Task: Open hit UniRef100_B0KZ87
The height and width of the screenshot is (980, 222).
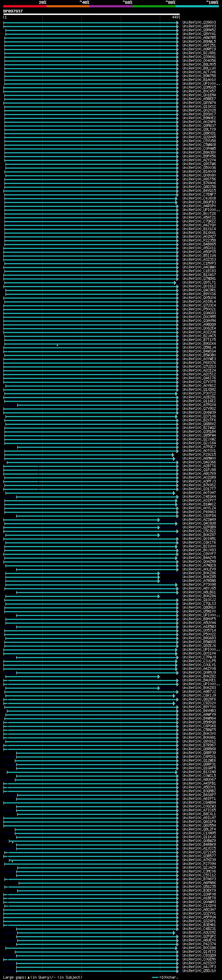Action: pyautogui.click(x=199, y=535)
